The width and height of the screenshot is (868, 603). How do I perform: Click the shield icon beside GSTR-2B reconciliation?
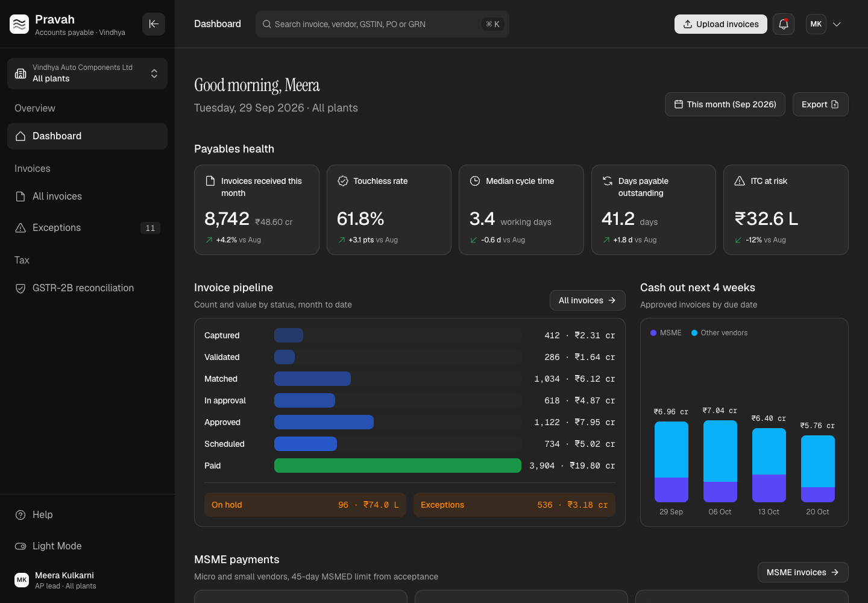click(20, 288)
